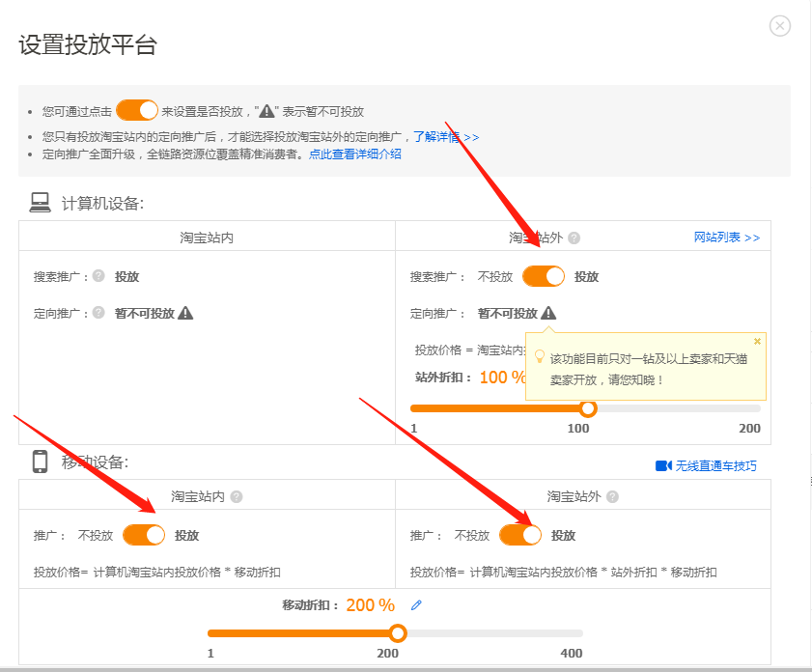Toggle mobile 淘宝站外 推广 switch
The image size is (812, 672).
coord(520,535)
